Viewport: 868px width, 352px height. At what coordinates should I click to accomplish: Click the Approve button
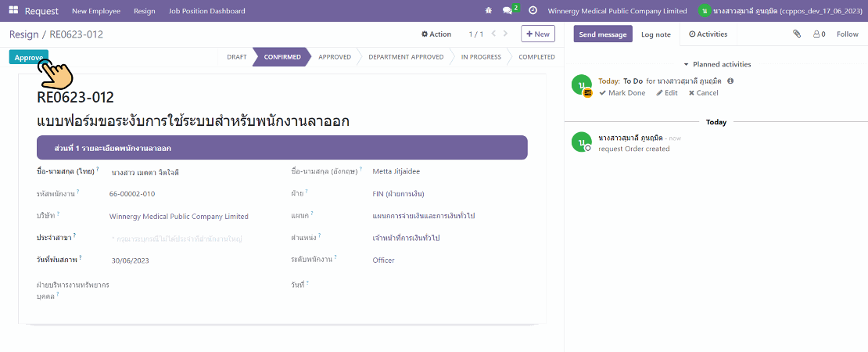point(28,57)
